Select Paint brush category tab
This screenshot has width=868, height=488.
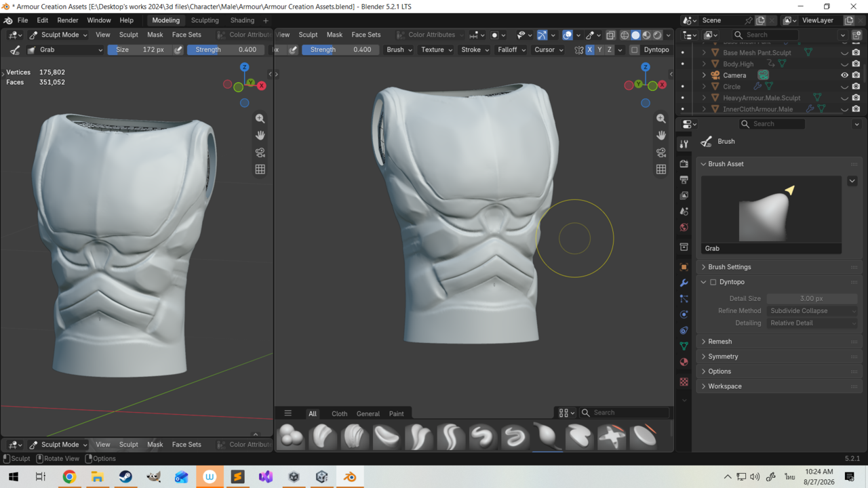396,413
